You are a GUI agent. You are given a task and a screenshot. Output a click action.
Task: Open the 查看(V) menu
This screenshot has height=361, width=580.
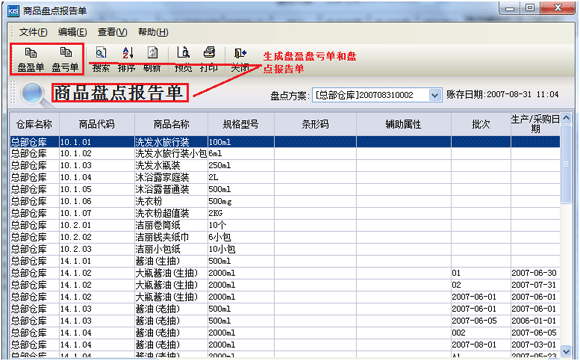112,32
